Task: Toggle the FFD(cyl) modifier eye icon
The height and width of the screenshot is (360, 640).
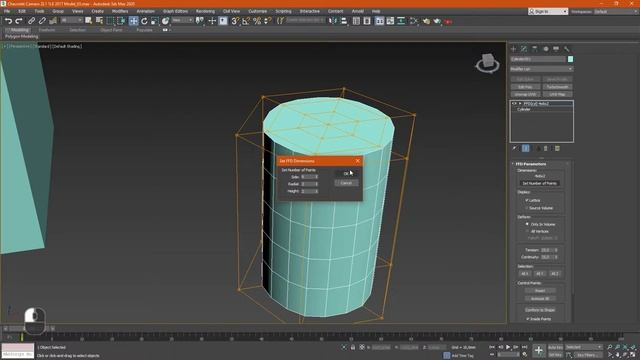Action: (x=514, y=104)
